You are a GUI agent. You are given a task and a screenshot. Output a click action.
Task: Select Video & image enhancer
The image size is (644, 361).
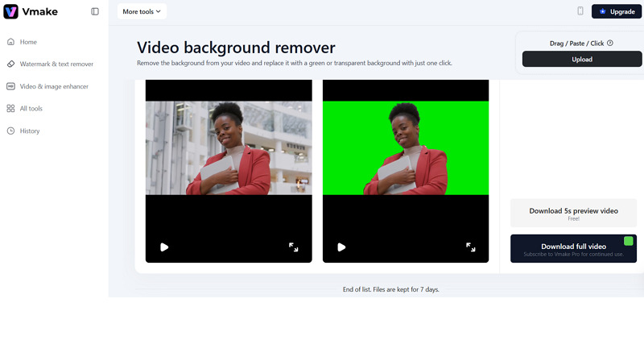54,86
